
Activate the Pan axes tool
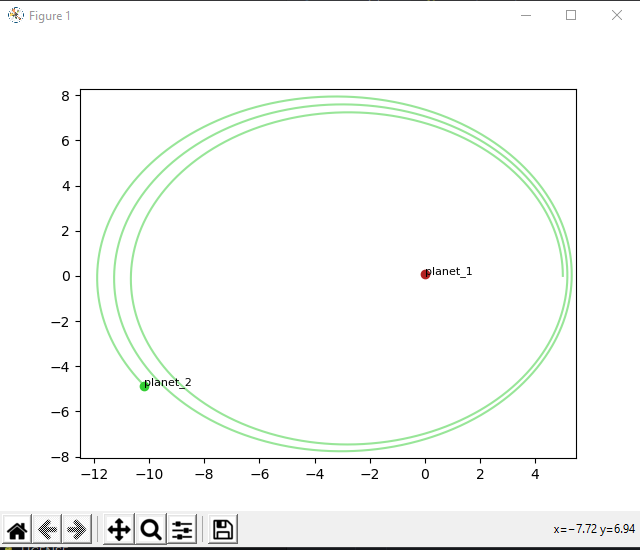pos(119,530)
